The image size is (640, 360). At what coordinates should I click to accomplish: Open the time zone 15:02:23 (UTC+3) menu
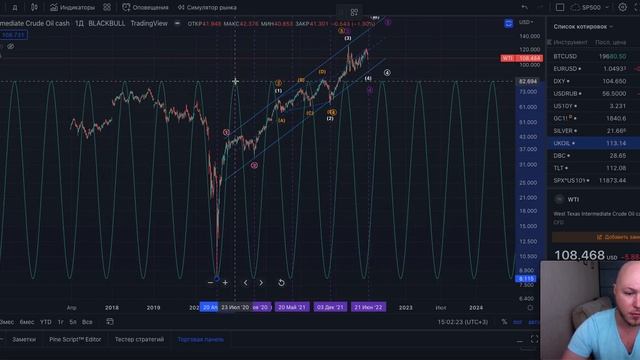pos(463,322)
